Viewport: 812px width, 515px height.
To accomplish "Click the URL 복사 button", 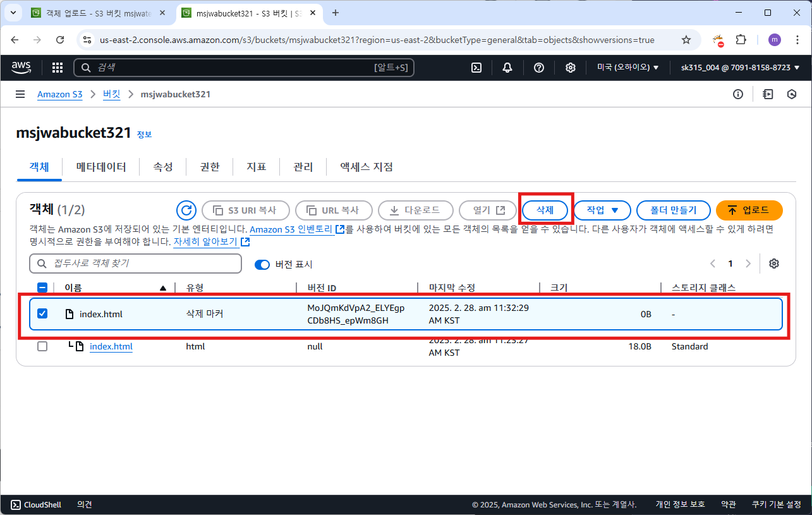I will pyautogui.click(x=334, y=210).
